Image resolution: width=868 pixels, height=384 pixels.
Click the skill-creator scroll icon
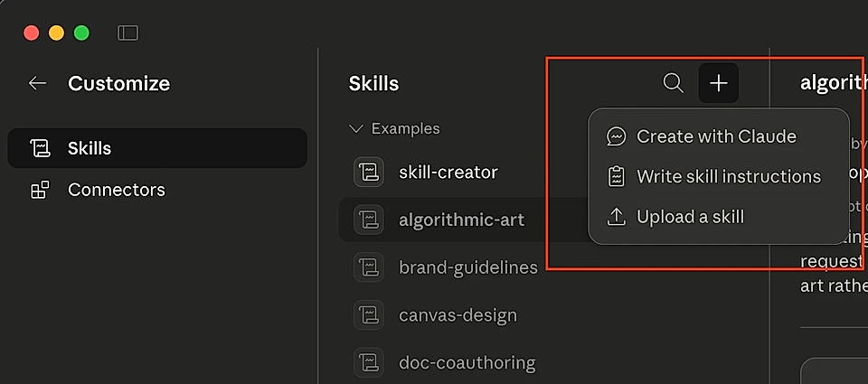click(x=368, y=172)
